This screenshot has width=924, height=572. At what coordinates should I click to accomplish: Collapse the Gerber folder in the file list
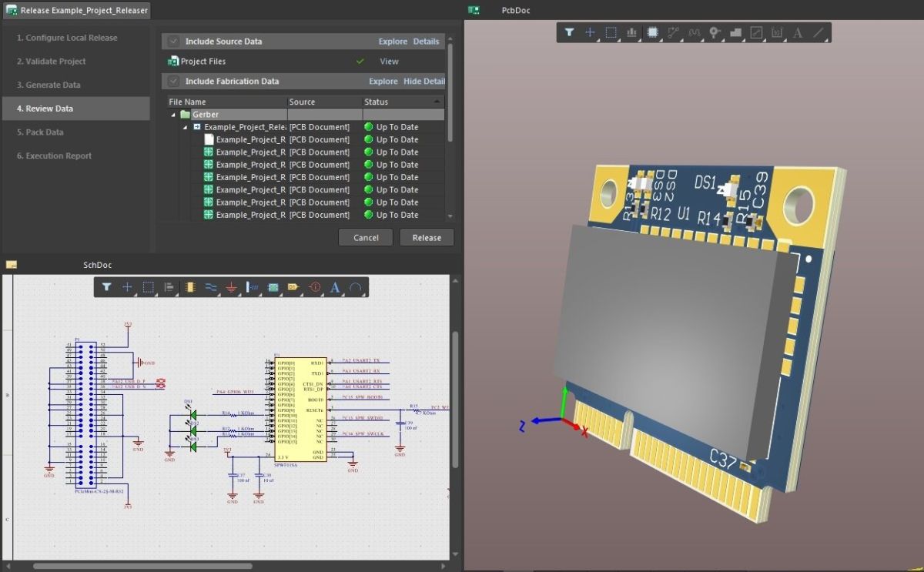[172, 114]
